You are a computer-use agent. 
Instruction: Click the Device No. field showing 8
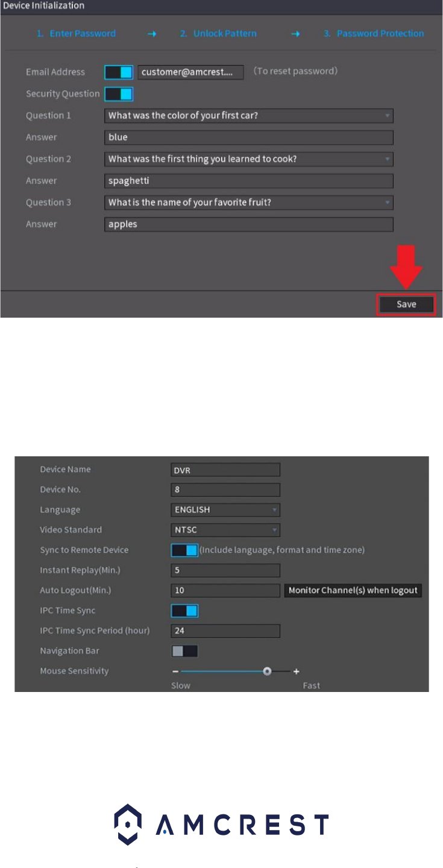pos(225,490)
